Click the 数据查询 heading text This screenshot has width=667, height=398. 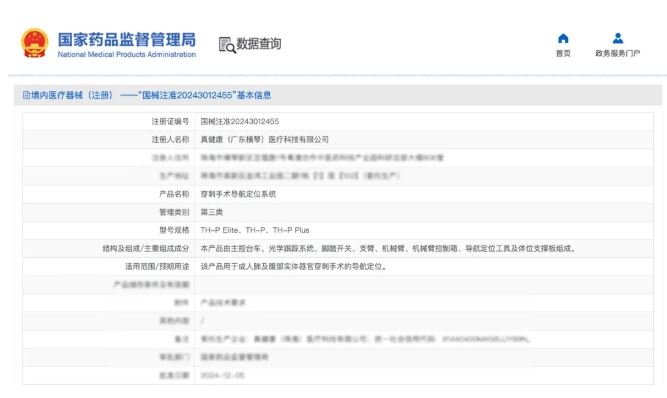259,44
